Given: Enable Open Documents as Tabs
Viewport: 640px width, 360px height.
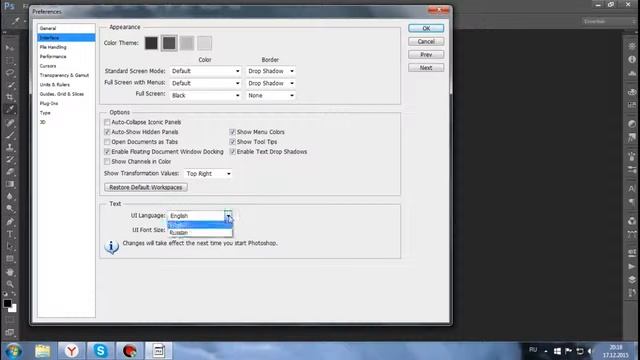Looking at the screenshot, I should [x=107, y=142].
